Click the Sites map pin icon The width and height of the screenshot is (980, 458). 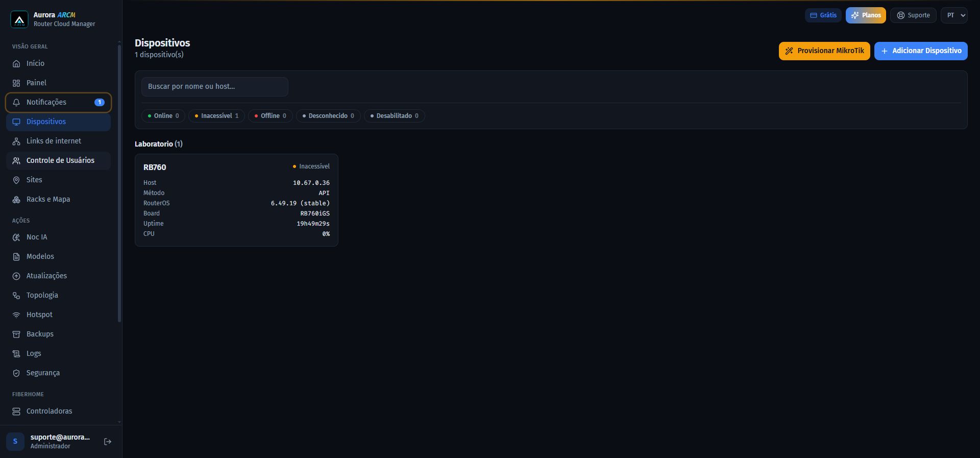coord(16,180)
